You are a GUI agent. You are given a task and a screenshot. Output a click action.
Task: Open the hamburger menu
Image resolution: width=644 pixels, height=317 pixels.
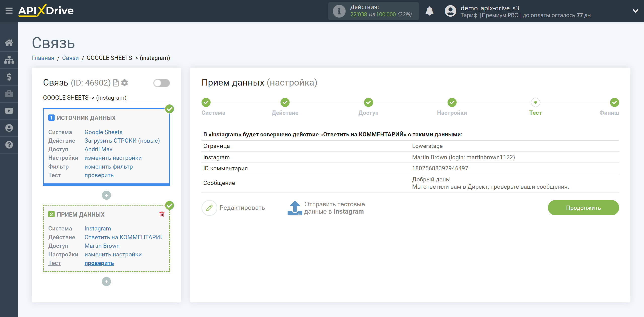point(9,11)
